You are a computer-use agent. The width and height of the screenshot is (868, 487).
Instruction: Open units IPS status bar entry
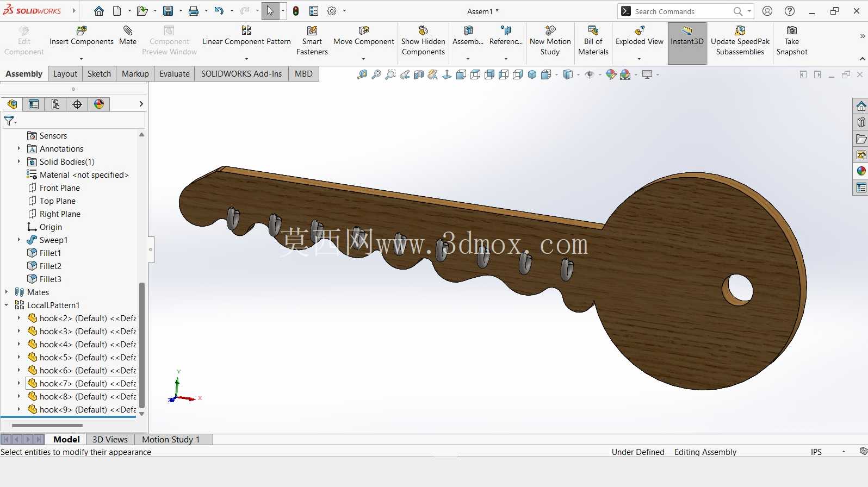click(x=816, y=452)
